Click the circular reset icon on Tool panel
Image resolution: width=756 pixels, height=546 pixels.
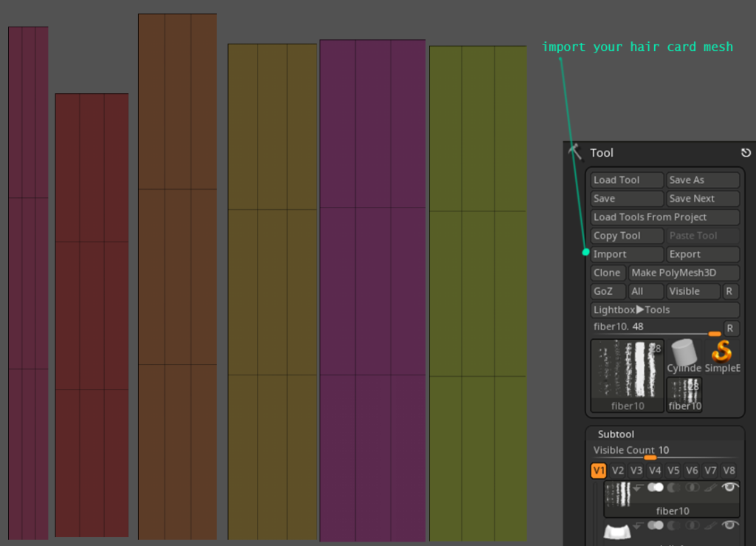coord(746,153)
